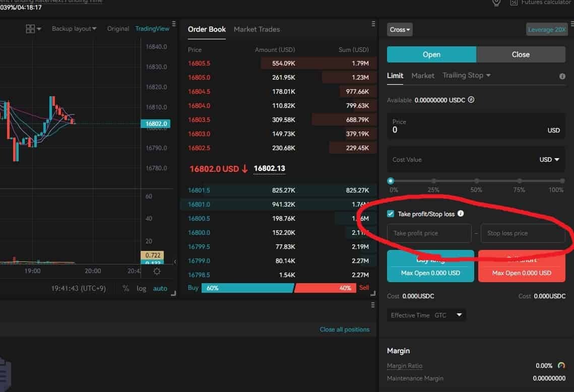Click the Close all positions link
Image resolution: width=574 pixels, height=392 pixels.
(344, 329)
